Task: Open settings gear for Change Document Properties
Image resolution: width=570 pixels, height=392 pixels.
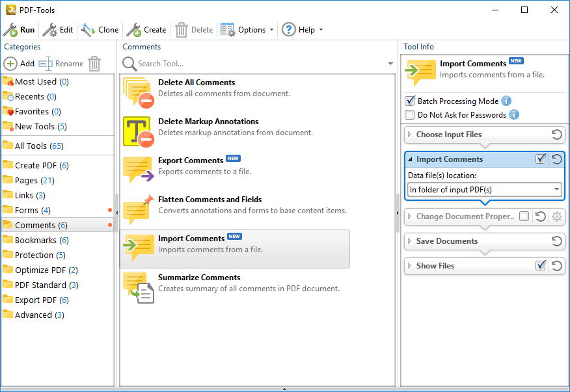Action: pyautogui.click(x=556, y=216)
